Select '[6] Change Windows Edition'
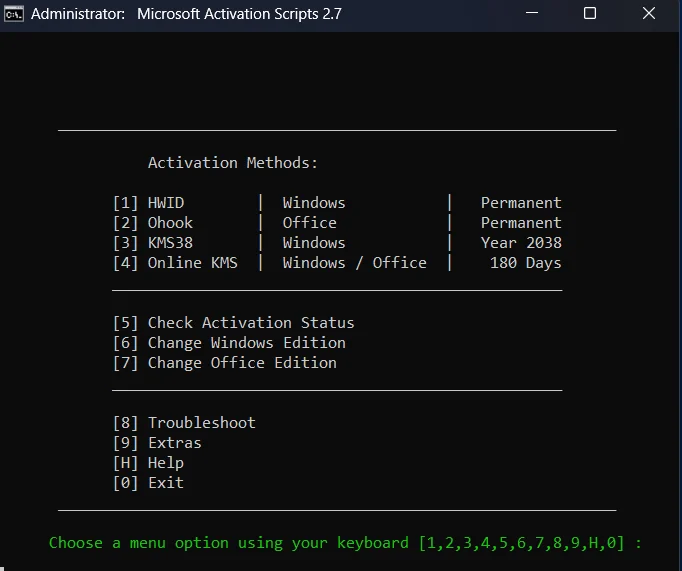682x571 pixels. pos(229,343)
